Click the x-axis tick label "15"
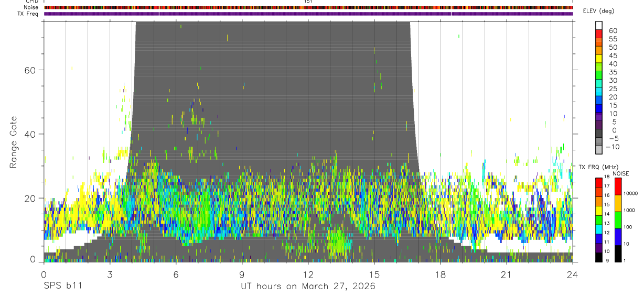 pyautogui.click(x=374, y=274)
